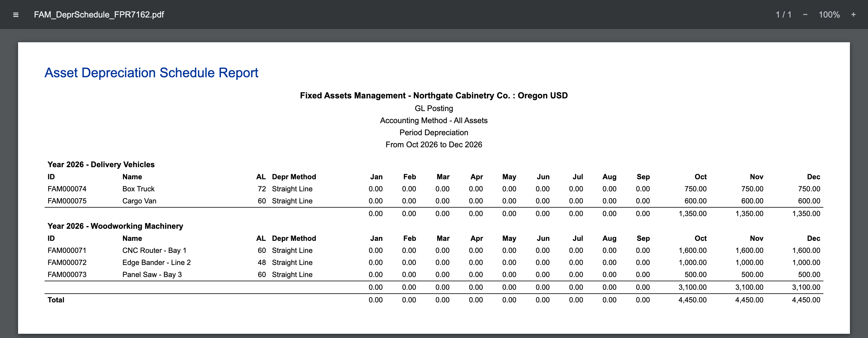Click the Period Depreciation line
Image resolution: width=868 pixels, height=338 pixels.
click(434, 132)
